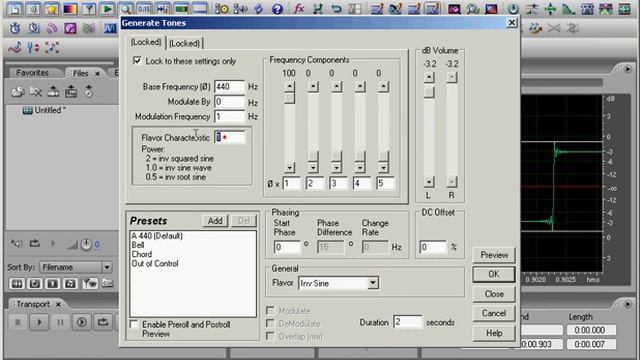640x360 pixels.
Task: Click the Duration seconds input field
Action: pyautogui.click(x=407, y=322)
